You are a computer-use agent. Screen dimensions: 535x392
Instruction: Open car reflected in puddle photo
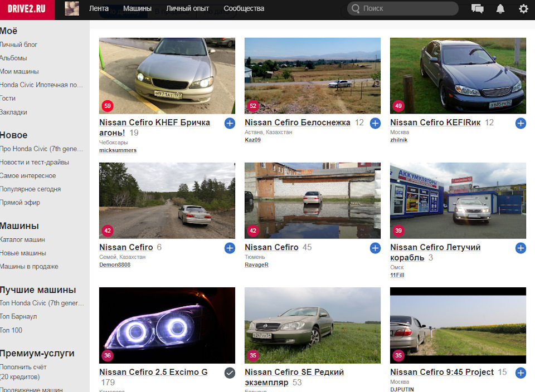pos(313,200)
